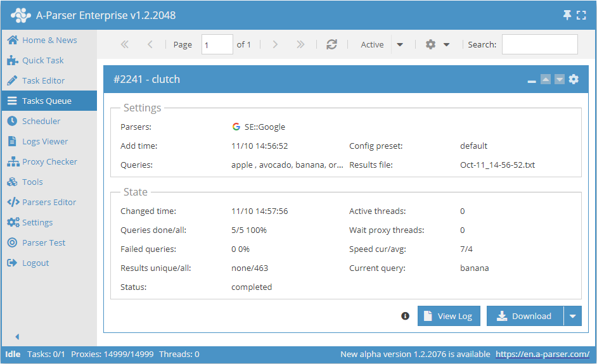This screenshot has height=364, width=597.
Task: Go to Proxy Checker in sidebar
Action: point(49,161)
